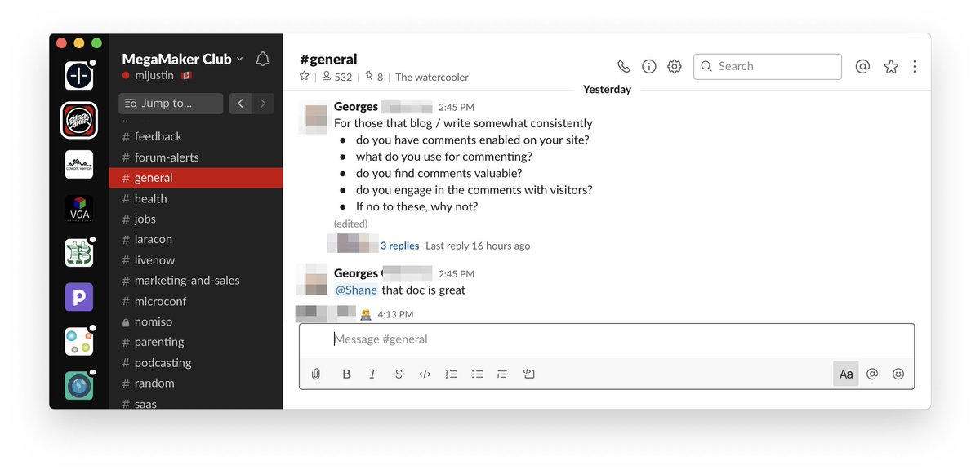980x474 pixels.
Task: Switch to the podcasting channel
Action: point(163,362)
